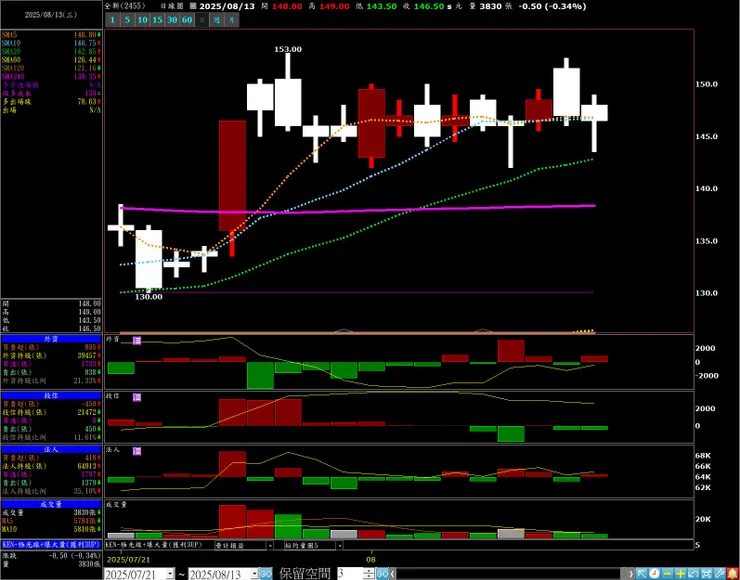This screenshot has height=580, width=740.
Task: Click the 多出場線 value 78.63
Action: tap(87, 101)
